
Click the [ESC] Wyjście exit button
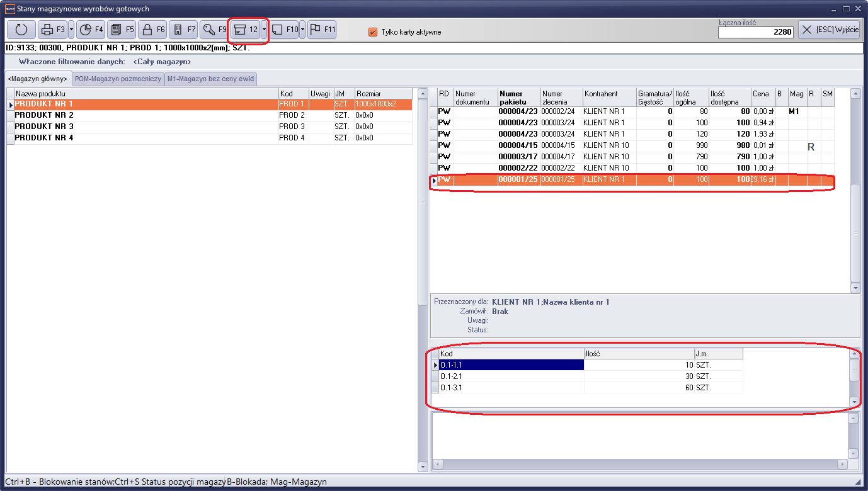pyautogui.click(x=829, y=30)
